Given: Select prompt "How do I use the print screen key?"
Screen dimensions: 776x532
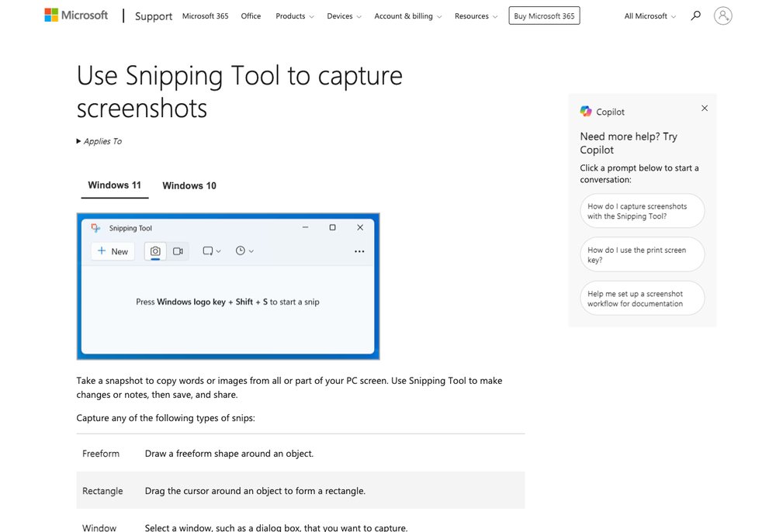Looking at the screenshot, I should pos(643,254).
